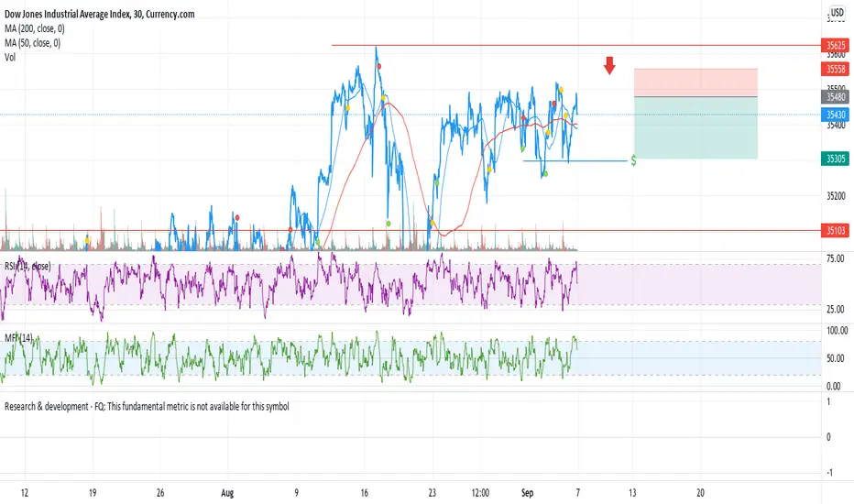Click the Sep date on time axis
The height and width of the screenshot is (504, 854).
pos(527,493)
